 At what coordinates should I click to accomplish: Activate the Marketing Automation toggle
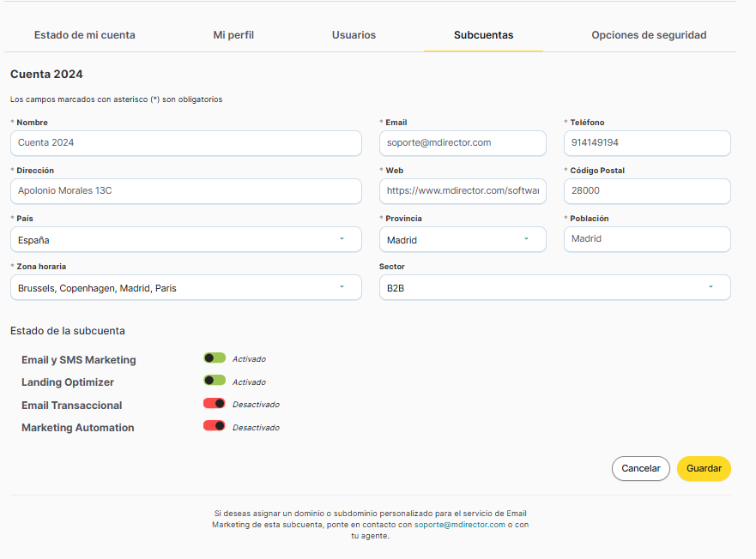pos(215,426)
